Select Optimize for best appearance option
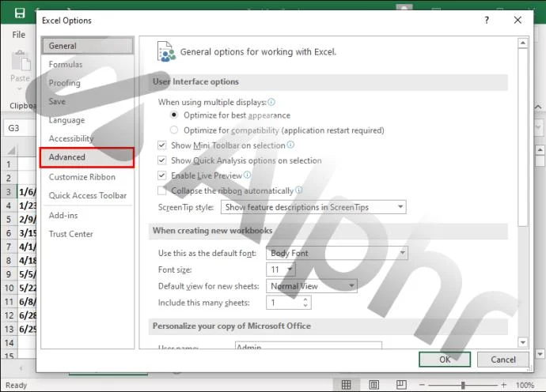This screenshot has width=546, height=392. coord(174,115)
